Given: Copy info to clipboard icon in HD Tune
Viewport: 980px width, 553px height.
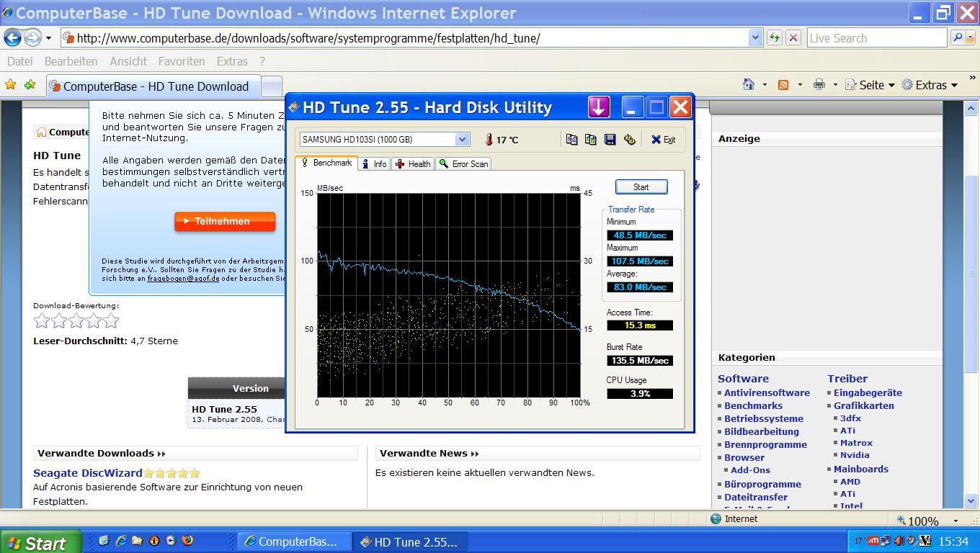Looking at the screenshot, I should 571,140.
